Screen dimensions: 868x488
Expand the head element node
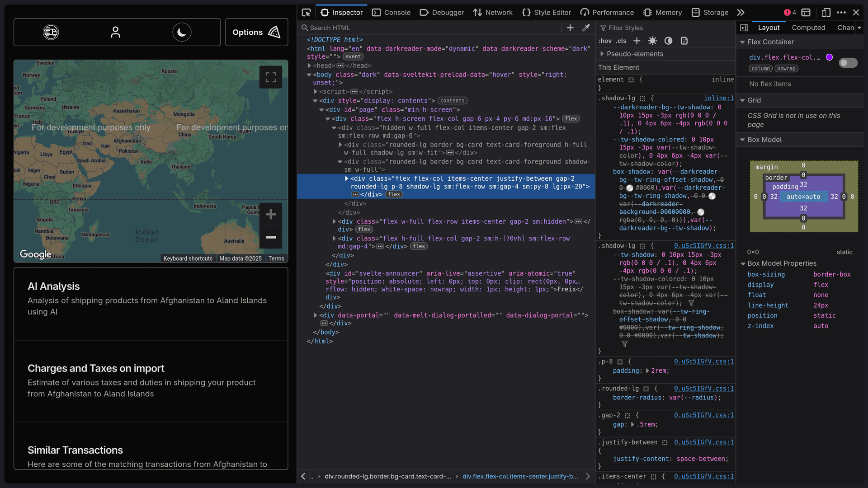click(309, 66)
